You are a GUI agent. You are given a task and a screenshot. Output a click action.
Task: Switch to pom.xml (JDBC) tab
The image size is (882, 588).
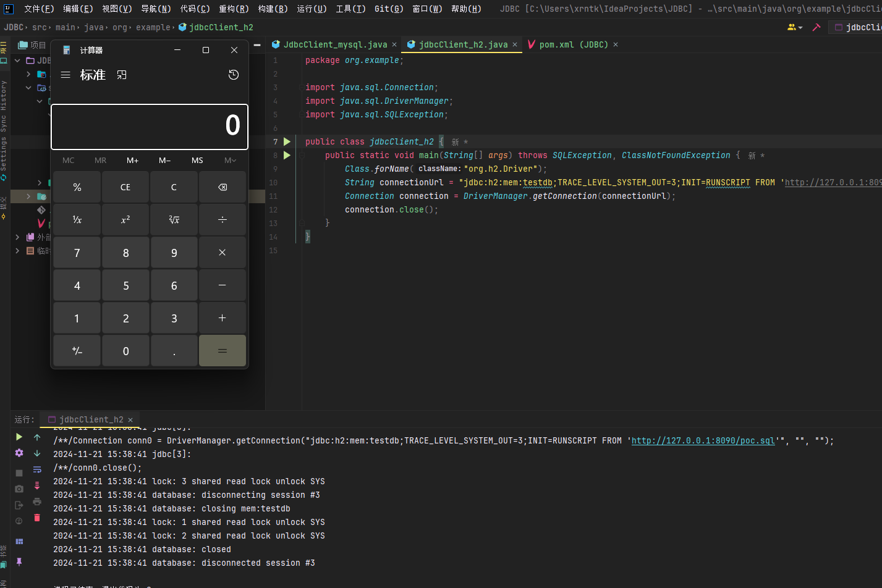573,44
